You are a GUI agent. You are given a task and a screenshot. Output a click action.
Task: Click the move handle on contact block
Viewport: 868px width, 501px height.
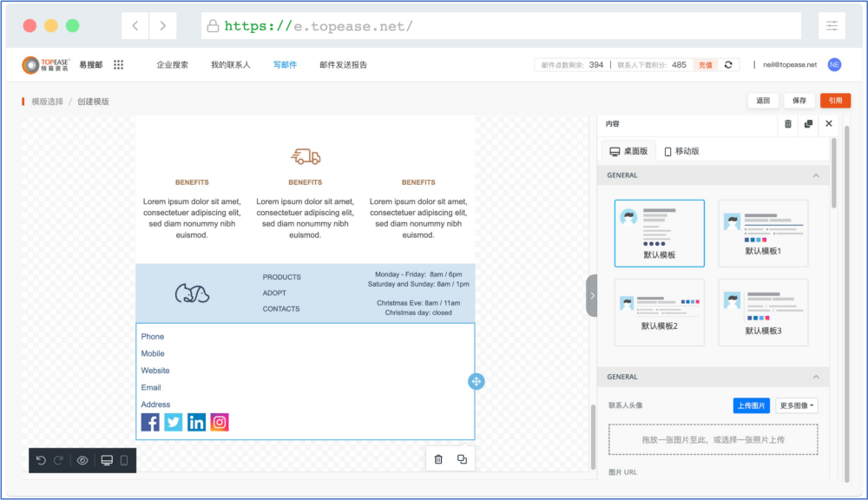pos(476,381)
